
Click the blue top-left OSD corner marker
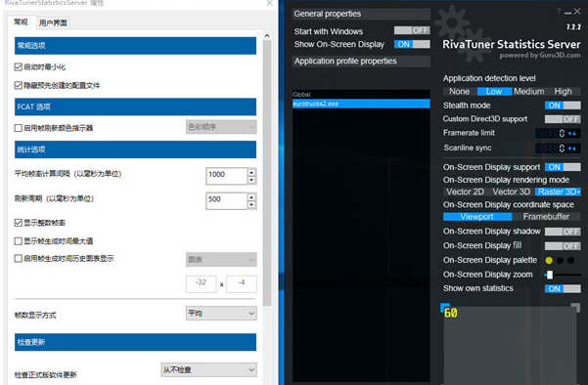(445, 307)
